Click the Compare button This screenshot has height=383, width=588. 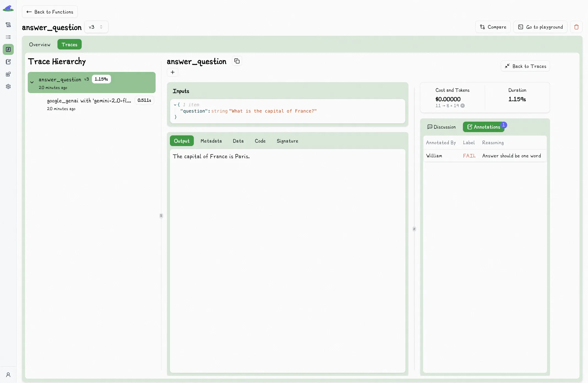(x=493, y=27)
